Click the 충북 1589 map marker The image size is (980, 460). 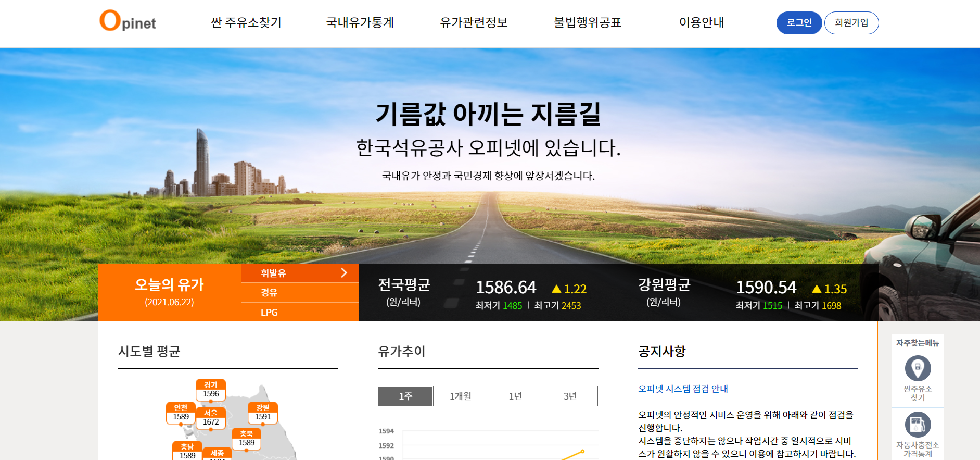246,439
